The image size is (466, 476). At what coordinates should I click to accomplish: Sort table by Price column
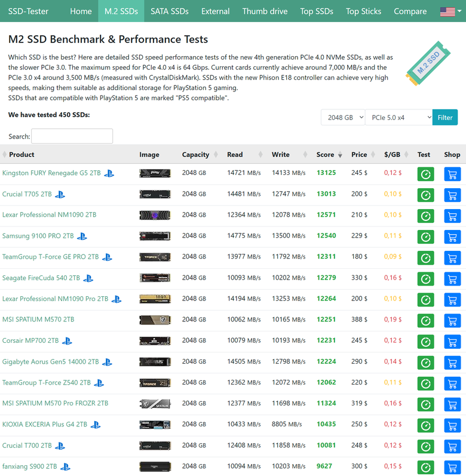[363, 155]
